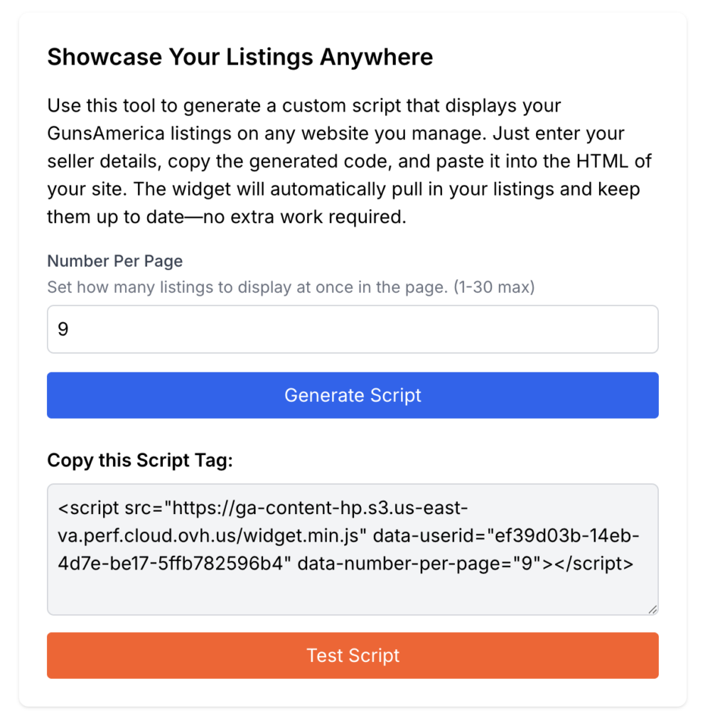Screen dimensions: 715x728
Task: Click the orange Test Script button
Action: pyautogui.click(x=353, y=655)
